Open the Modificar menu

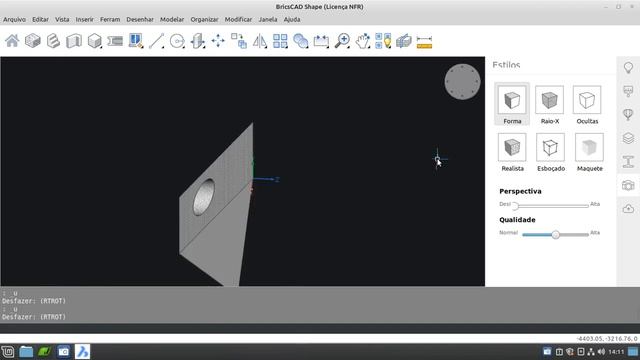click(x=238, y=19)
